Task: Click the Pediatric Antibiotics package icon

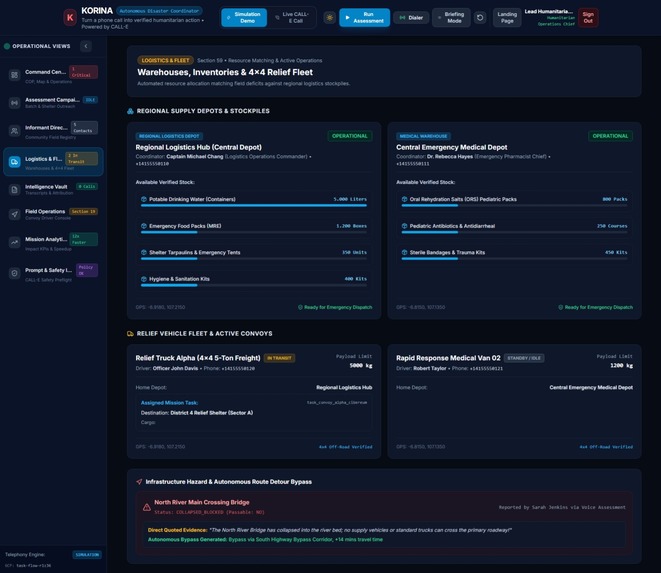Action: tap(404, 226)
